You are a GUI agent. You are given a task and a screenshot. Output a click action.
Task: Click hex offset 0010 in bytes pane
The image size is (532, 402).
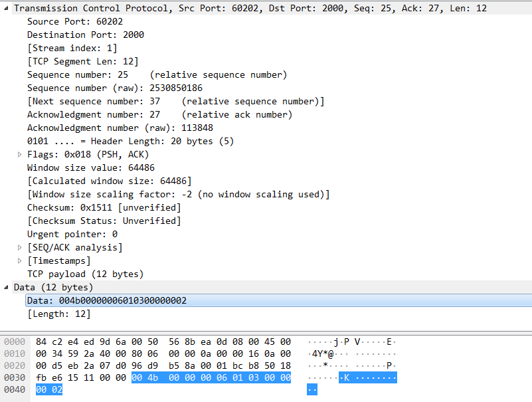pyautogui.click(x=15, y=353)
